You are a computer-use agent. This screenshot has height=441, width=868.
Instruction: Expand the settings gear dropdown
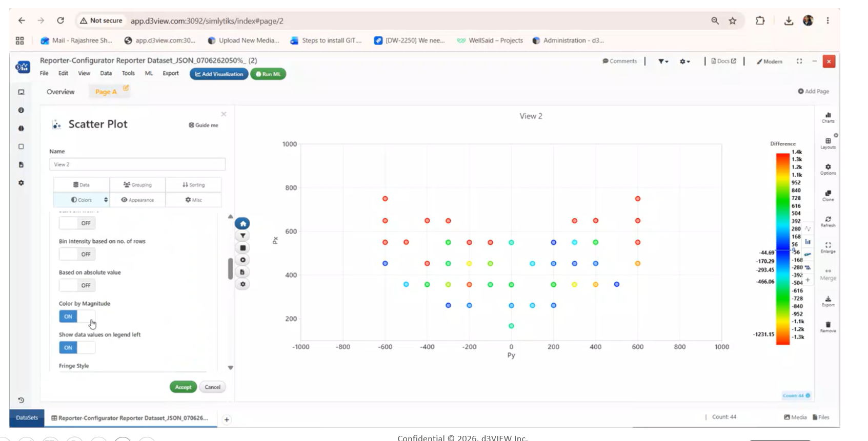click(685, 61)
